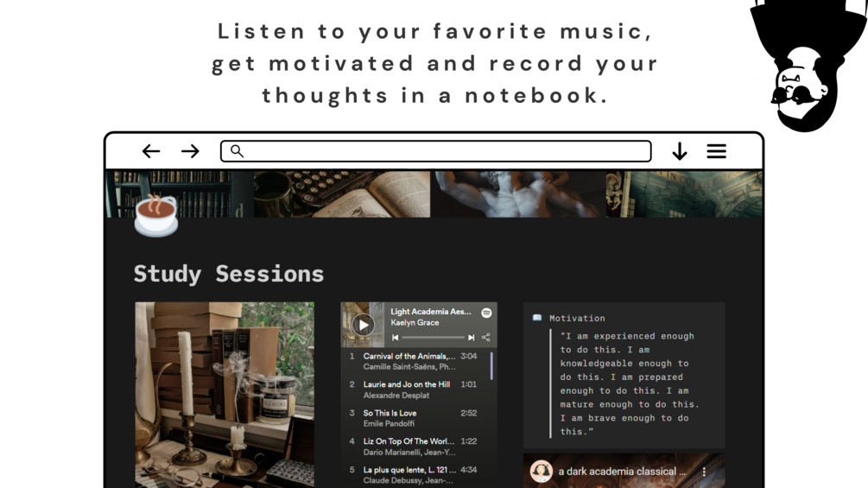
Task: Click the coffee cup page icon
Action: 156,215
